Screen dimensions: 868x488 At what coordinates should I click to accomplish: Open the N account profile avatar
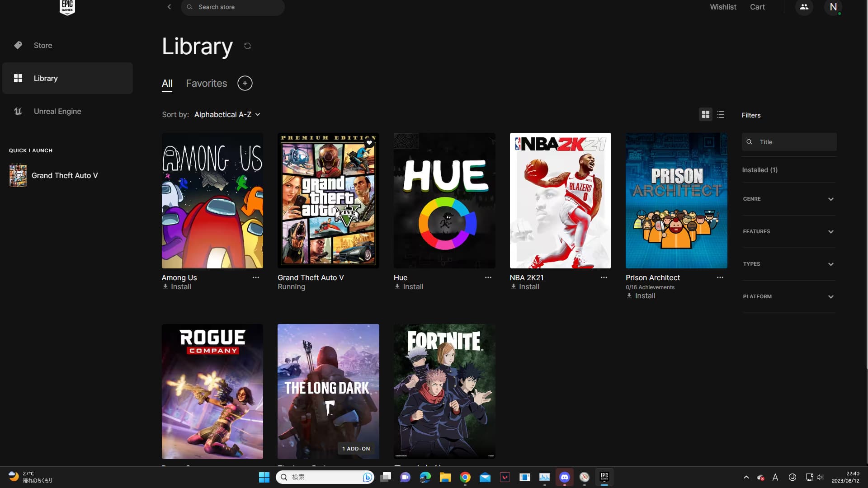tap(833, 7)
